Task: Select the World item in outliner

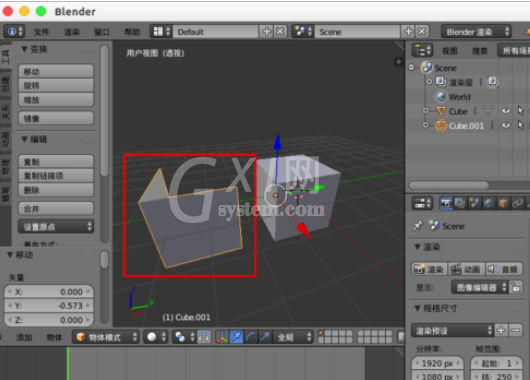Action: coord(459,97)
